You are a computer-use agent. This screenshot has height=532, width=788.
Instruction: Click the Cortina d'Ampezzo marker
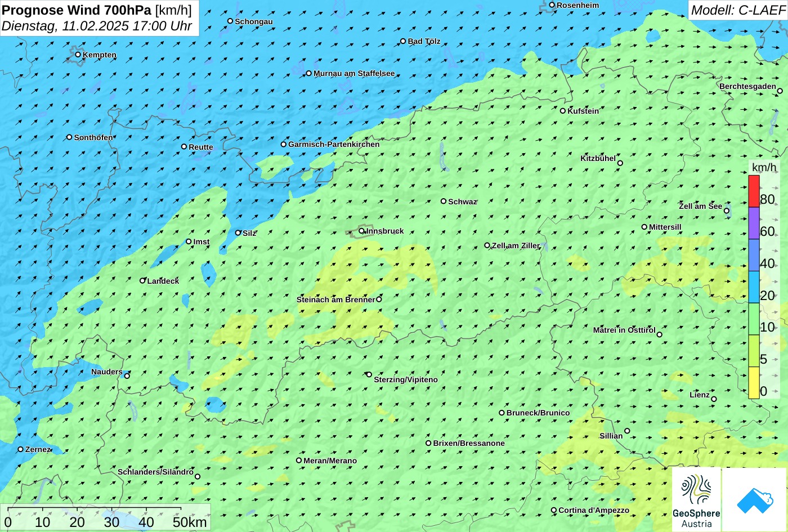tap(554, 511)
